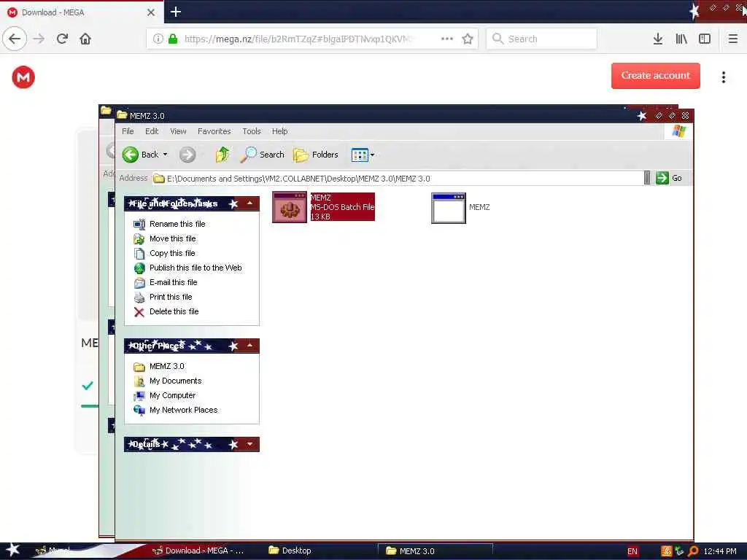Image resolution: width=747 pixels, height=560 pixels.
Task: Select the MEMZ MS-DOS Batch File icon
Action: 290,207
